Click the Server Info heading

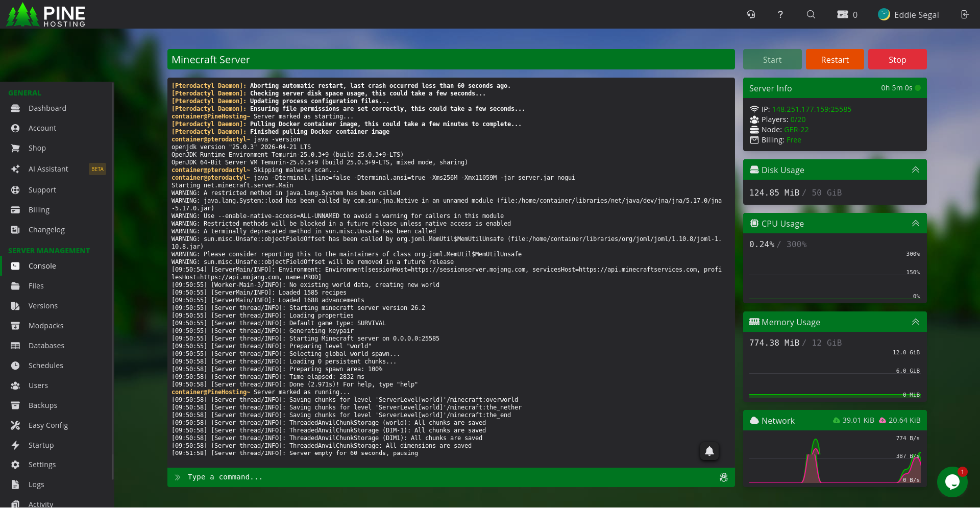(770, 88)
